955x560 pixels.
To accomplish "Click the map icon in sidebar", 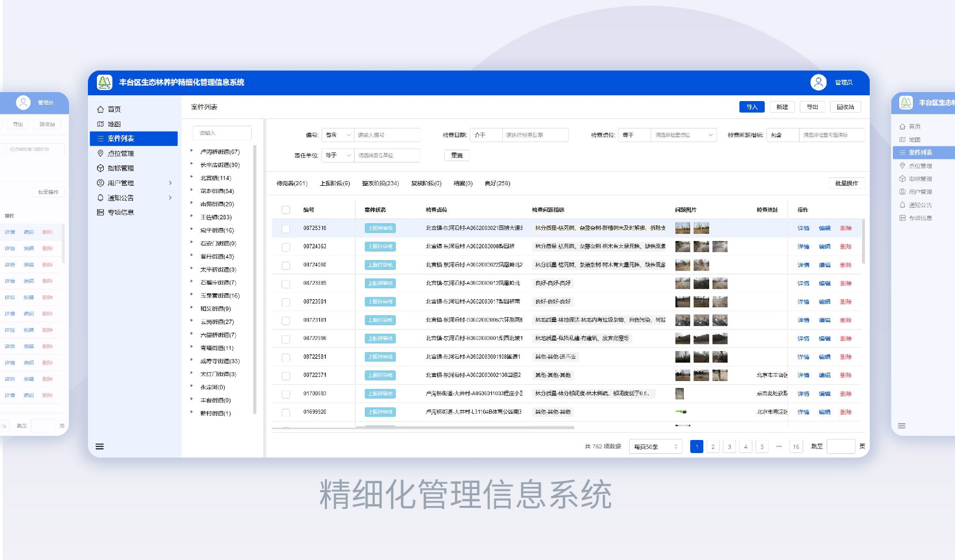I will pos(101,124).
